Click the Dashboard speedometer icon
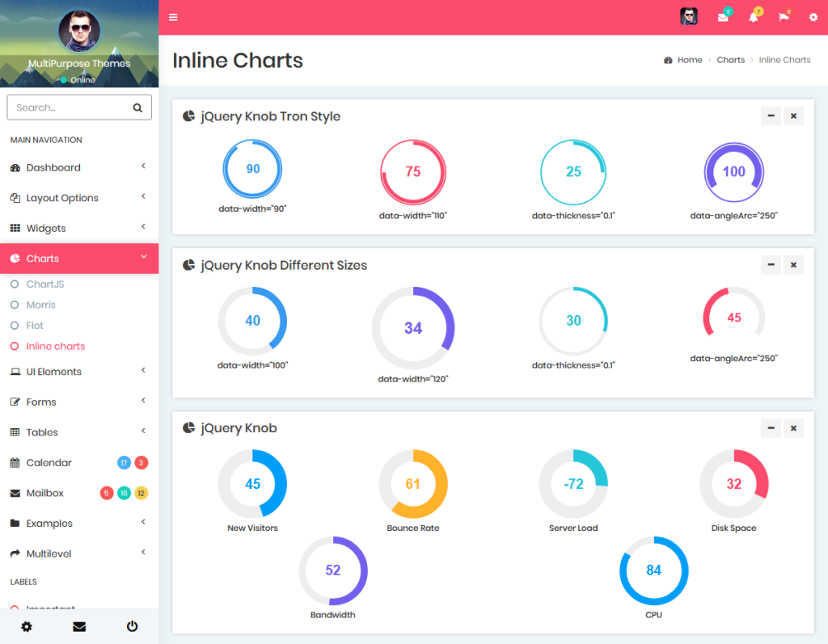The image size is (828, 644). (x=15, y=168)
